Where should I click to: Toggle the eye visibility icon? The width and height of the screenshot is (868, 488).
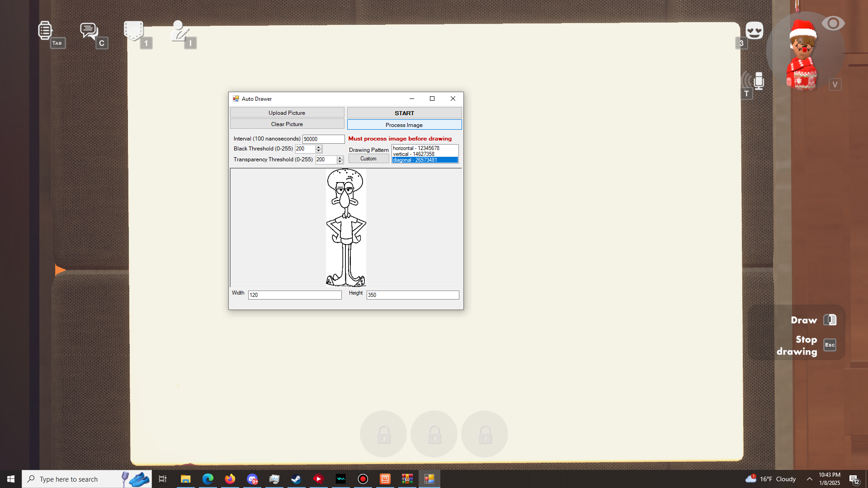click(x=833, y=23)
